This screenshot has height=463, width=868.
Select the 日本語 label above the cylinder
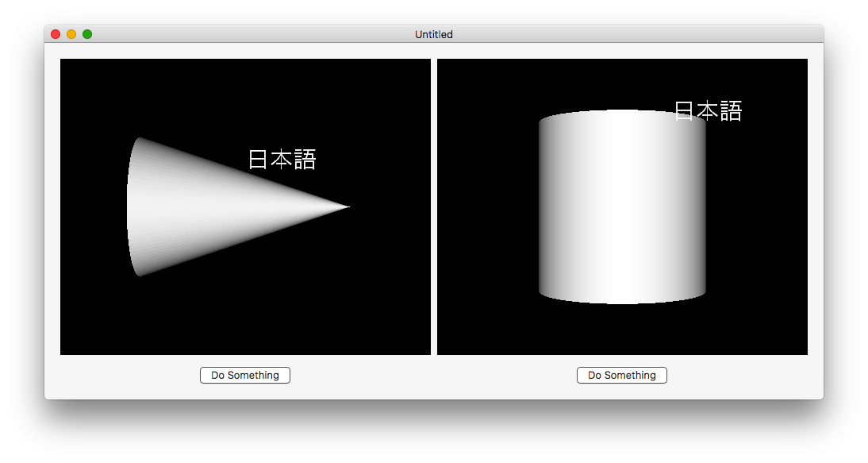[x=708, y=110]
